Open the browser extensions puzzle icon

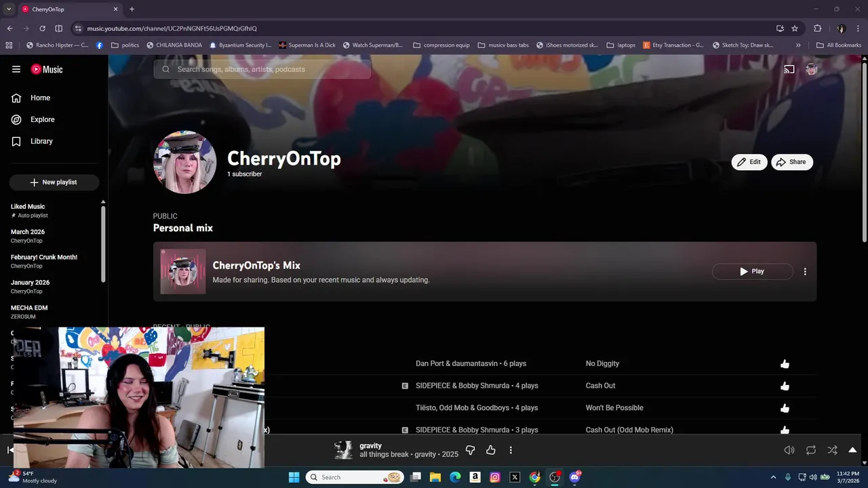(817, 28)
